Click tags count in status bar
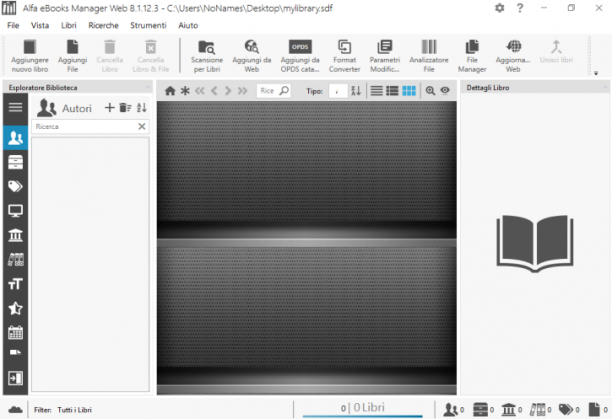This screenshot has width=612, height=419. (569, 410)
